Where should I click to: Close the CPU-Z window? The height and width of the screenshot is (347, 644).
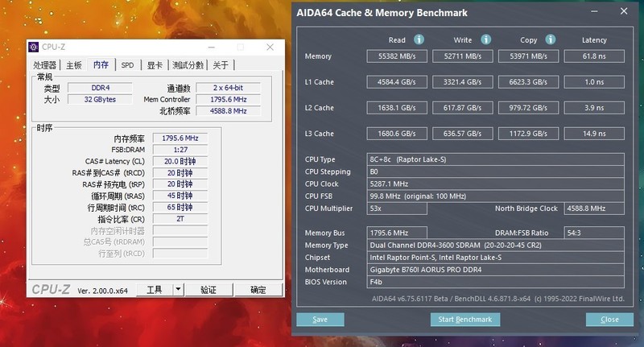(x=270, y=48)
